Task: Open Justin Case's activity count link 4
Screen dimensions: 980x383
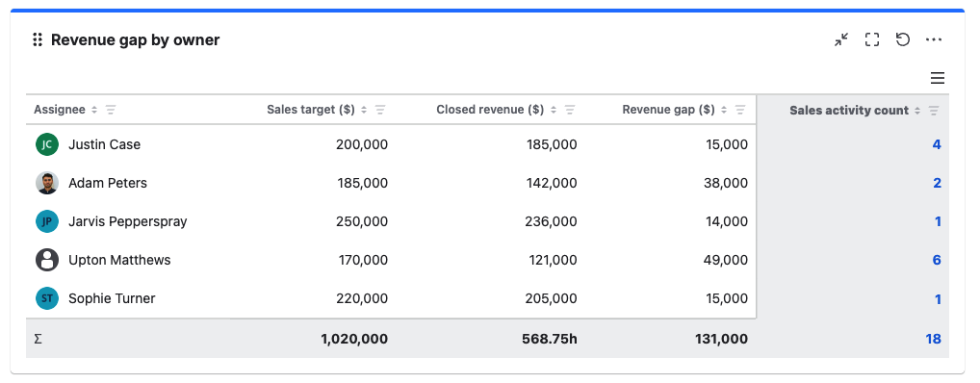Action: tap(937, 144)
